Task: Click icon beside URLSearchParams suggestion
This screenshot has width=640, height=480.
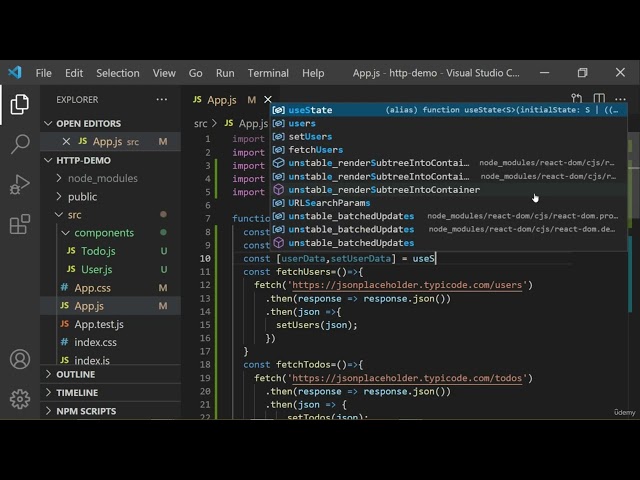Action: click(x=278, y=203)
